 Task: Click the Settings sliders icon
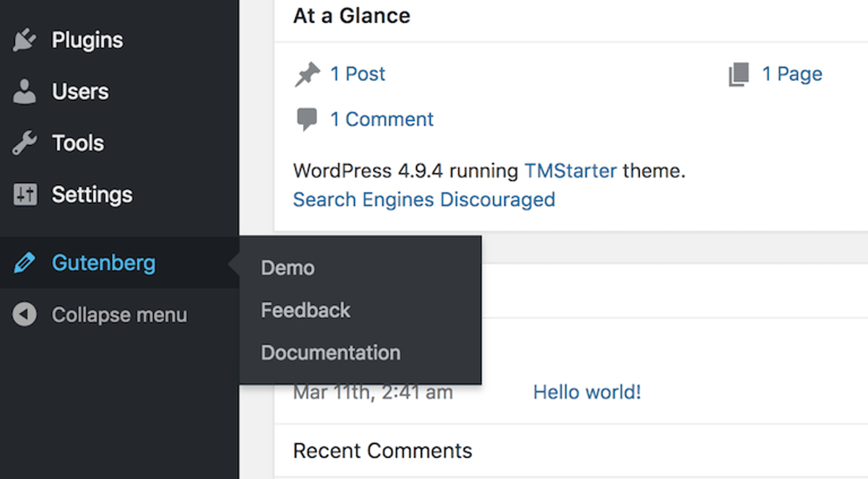coord(25,194)
